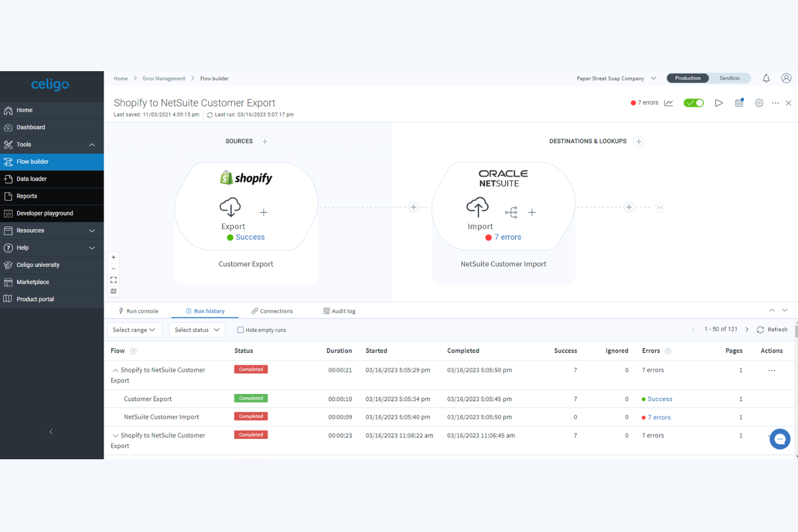Click 7 errors indicator in flow header
Image resolution: width=798 pixels, height=532 pixels.
pos(645,103)
